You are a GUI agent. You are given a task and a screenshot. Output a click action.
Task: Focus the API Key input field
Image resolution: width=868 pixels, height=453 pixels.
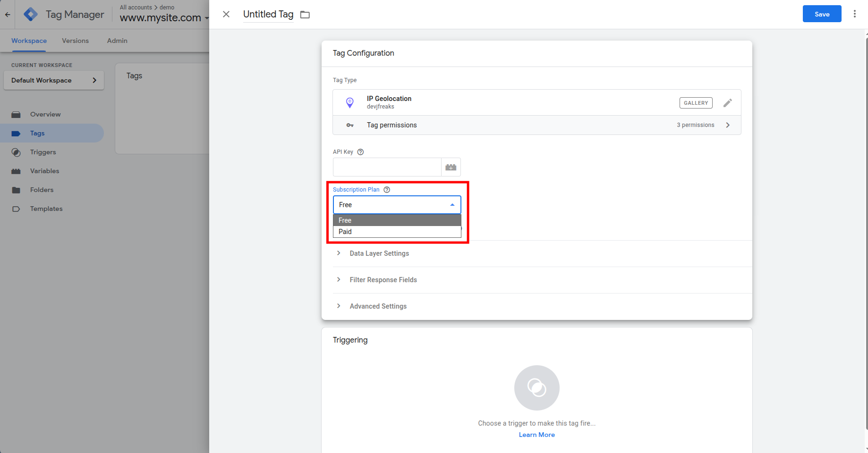pyautogui.click(x=387, y=167)
